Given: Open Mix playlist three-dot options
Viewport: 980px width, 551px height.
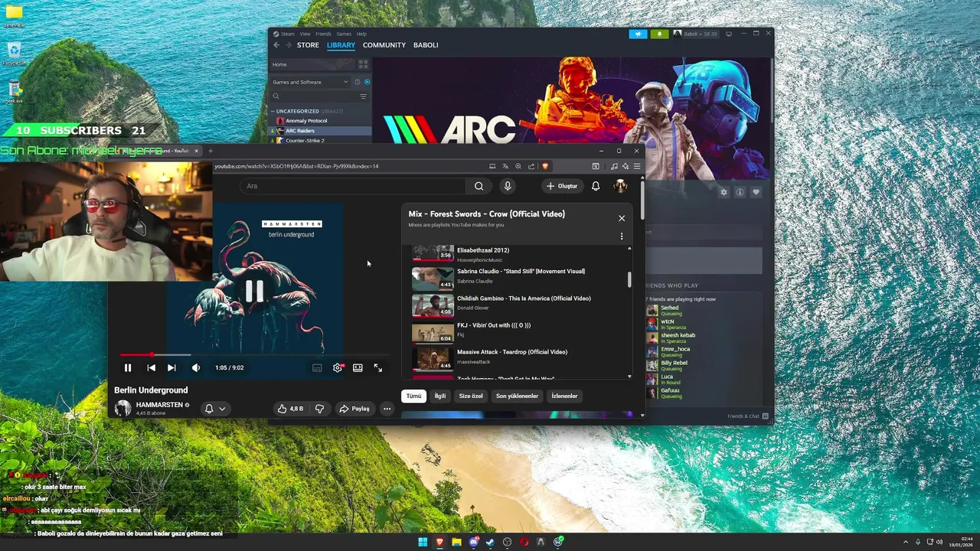Looking at the screenshot, I should [x=622, y=236].
